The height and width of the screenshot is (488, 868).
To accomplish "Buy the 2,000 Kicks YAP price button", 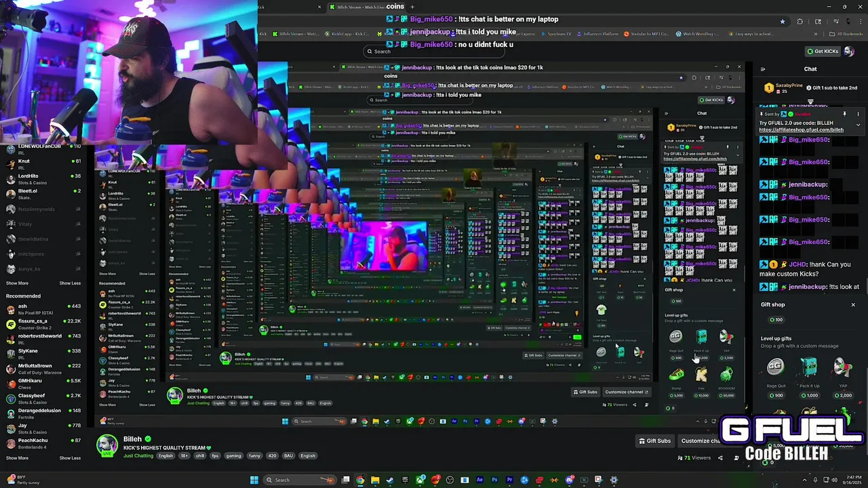I will 844,395.
